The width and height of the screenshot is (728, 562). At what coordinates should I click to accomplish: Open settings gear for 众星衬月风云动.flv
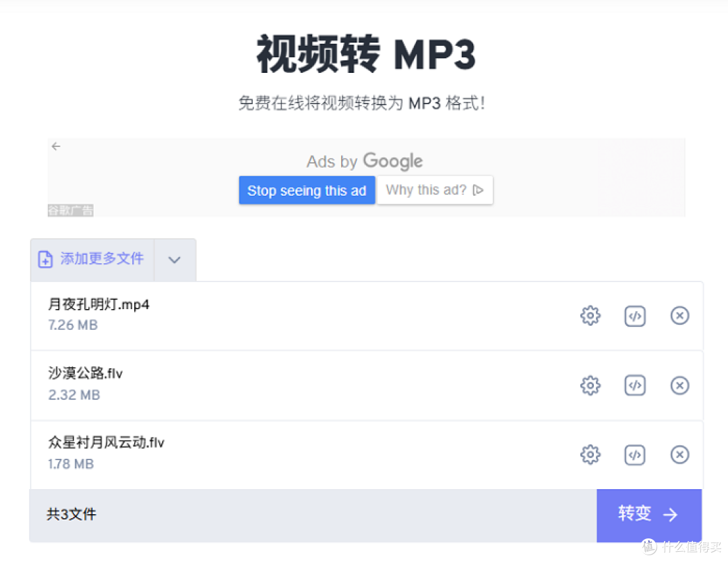click(590, 454)
